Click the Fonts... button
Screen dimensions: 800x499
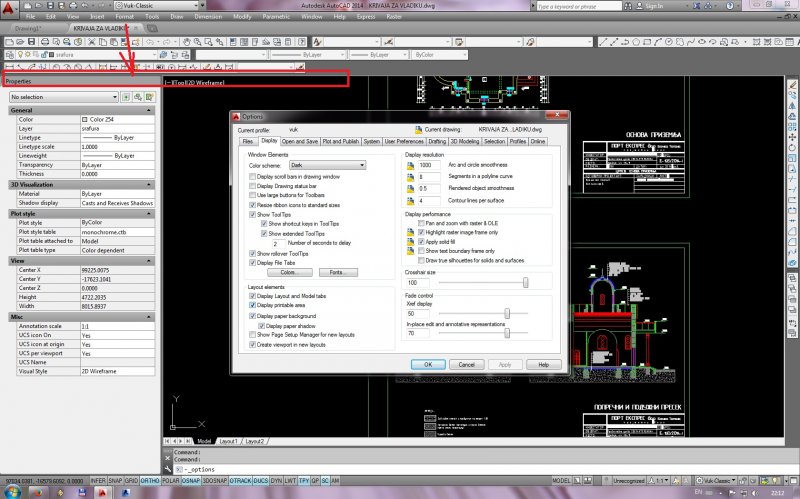338,272
